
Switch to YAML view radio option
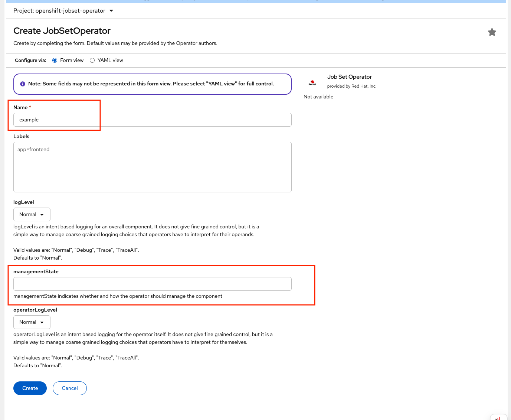pos(92,61)
